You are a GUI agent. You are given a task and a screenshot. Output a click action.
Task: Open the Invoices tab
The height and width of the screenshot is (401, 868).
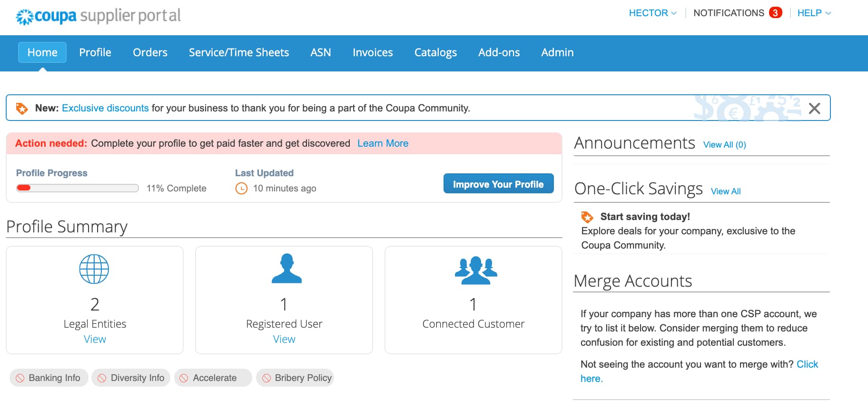(373, 52)
